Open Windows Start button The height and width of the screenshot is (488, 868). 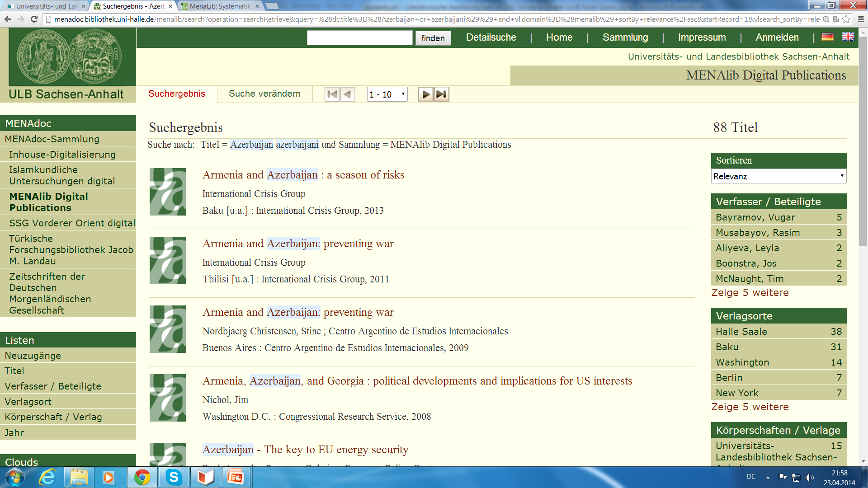click(x=14, y=477)
